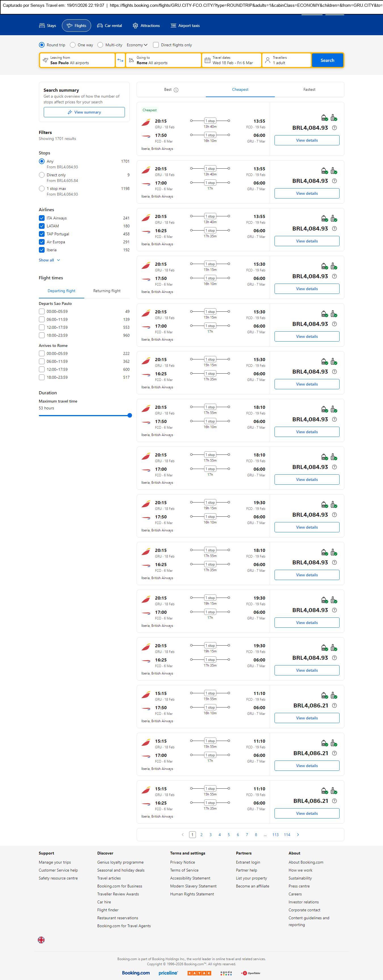The width and height of the screenshot is (383, 980).
Task: Click the info icon next to Best tab
Action: (x=176, y=90)
